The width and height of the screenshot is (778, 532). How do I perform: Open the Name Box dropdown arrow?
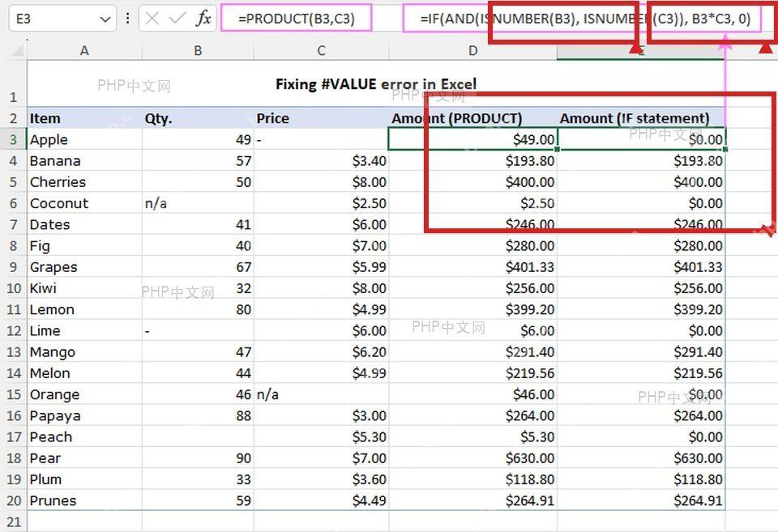point(105,19)
